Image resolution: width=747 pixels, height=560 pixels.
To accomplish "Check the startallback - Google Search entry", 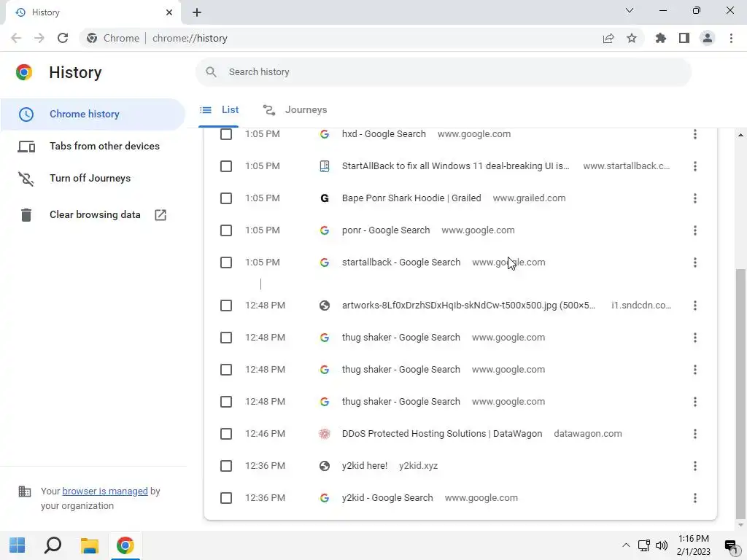I will (226, 262).
